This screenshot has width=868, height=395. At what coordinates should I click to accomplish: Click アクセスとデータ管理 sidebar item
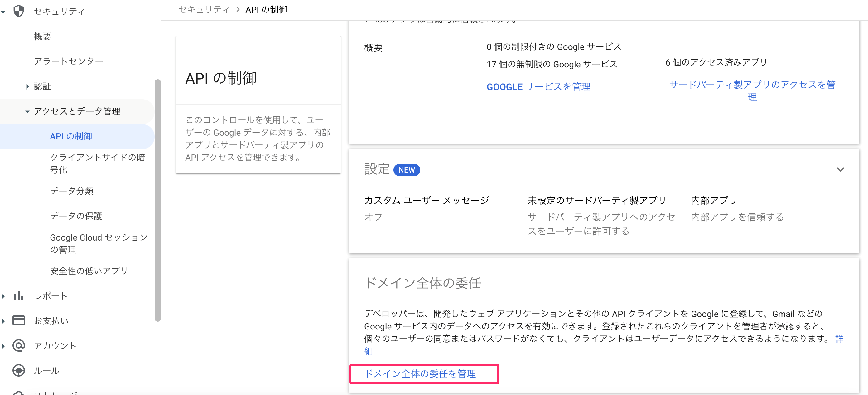pyautogui.click(x=77, y=111)
